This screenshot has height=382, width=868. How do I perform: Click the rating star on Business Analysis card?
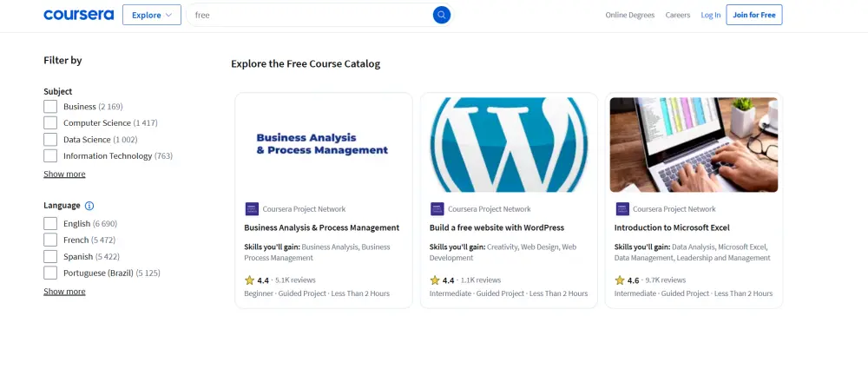pyautogui.click(x=249, y=280)
